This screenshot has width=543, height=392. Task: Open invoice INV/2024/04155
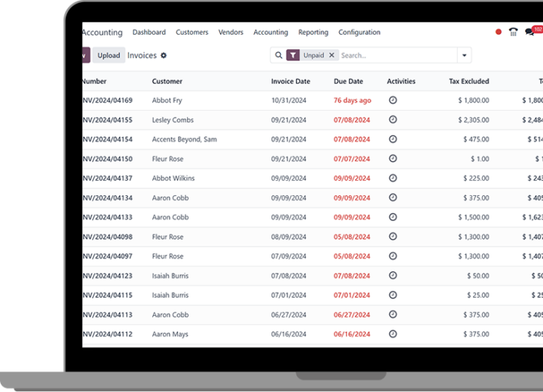tap(108, 120)
